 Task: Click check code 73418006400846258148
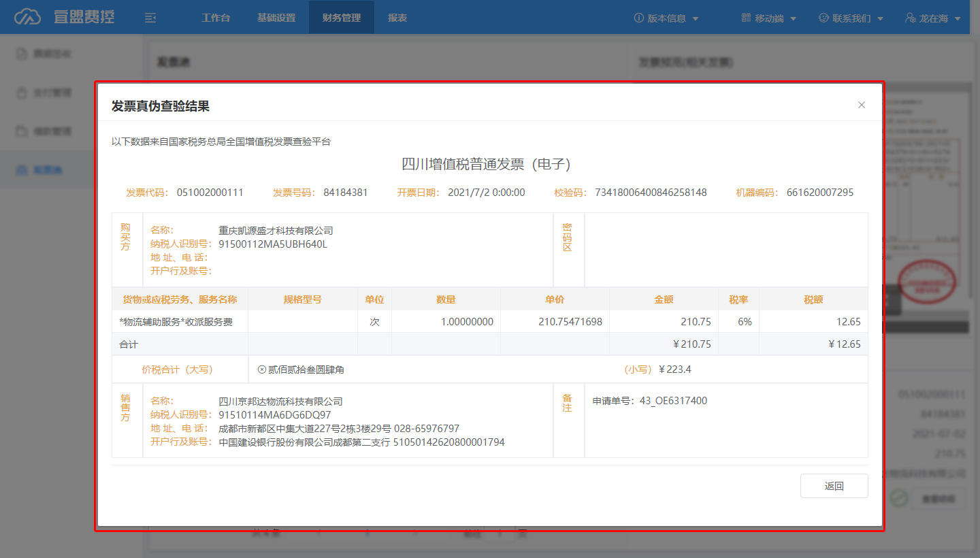click(651, 193)
